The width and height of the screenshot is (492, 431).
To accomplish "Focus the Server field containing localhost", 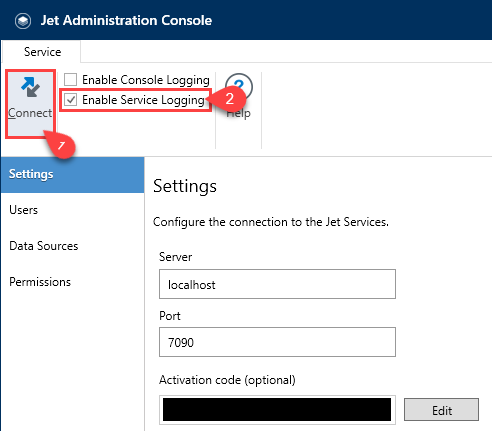I will pos(277,284).
